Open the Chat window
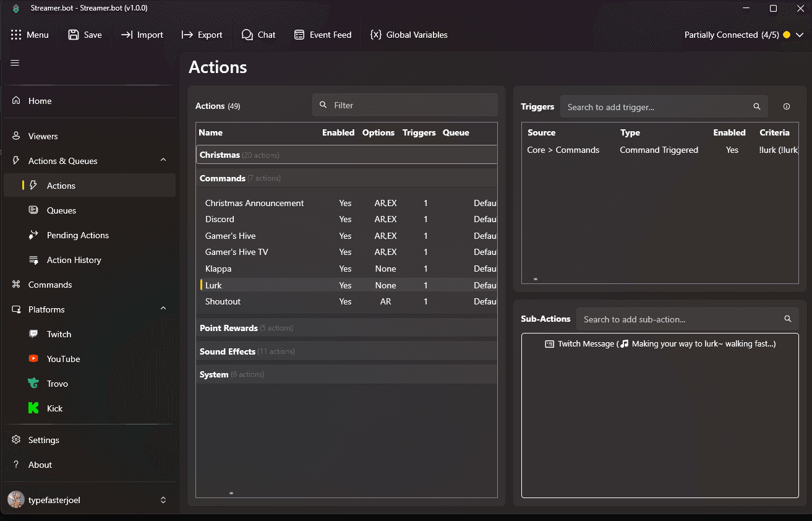The width and height of the screenshot is (812, 521). point(259,35)
